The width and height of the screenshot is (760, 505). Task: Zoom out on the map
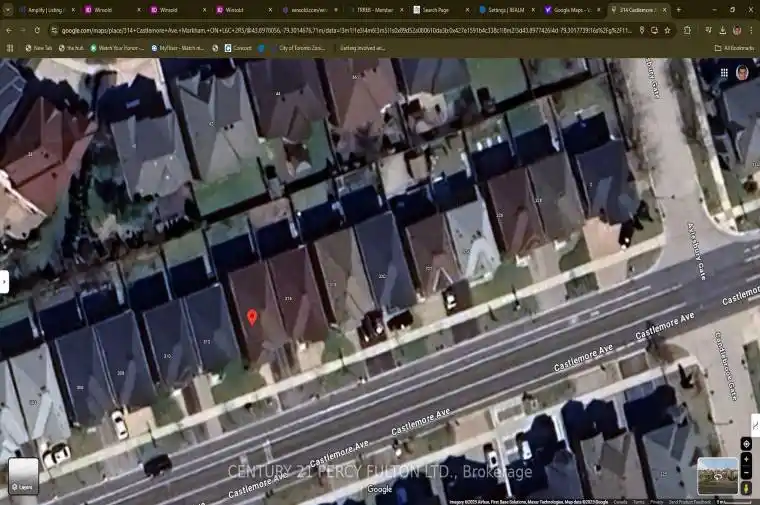[x=746, y=473]
